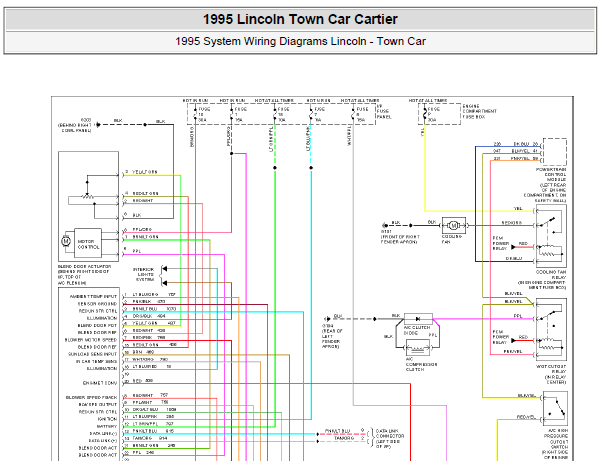Click the PNK/LT BLU wire label at the Data Link Connector
Viewport: 600px width, 461px height.
(338, 431)
